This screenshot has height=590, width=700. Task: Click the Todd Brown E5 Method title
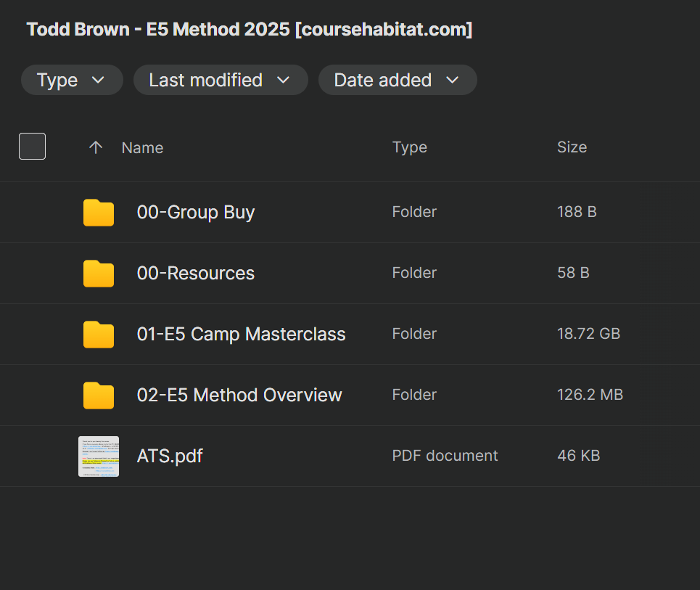tap(250, 30)
